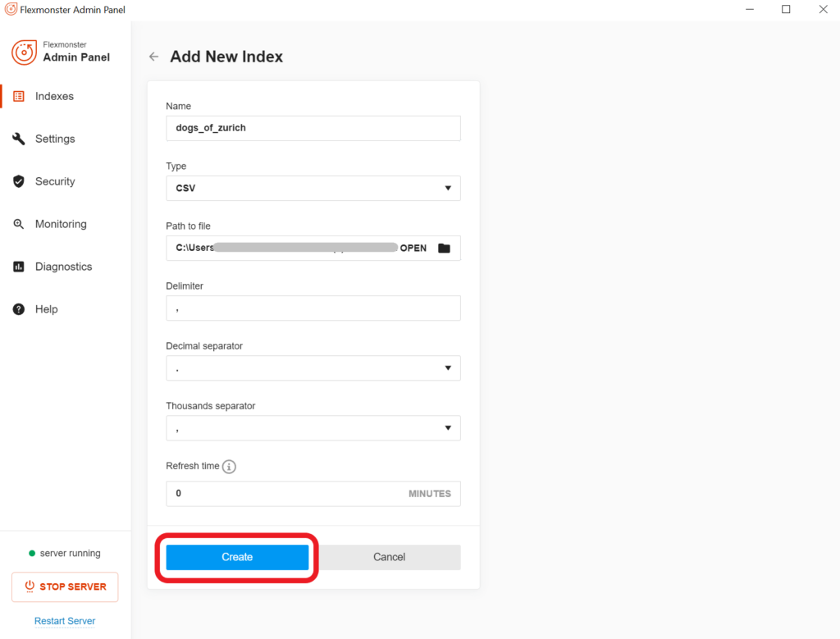Click the Name field containing dogs_of_zurich
This screenshot has width=840, height=639.
tap(313, 128)
